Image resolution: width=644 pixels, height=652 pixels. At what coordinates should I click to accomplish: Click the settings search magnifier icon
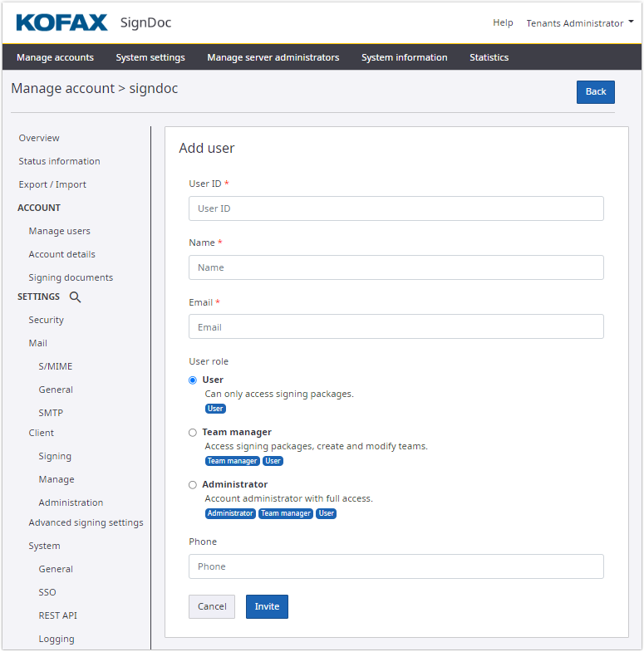[75, 297]
